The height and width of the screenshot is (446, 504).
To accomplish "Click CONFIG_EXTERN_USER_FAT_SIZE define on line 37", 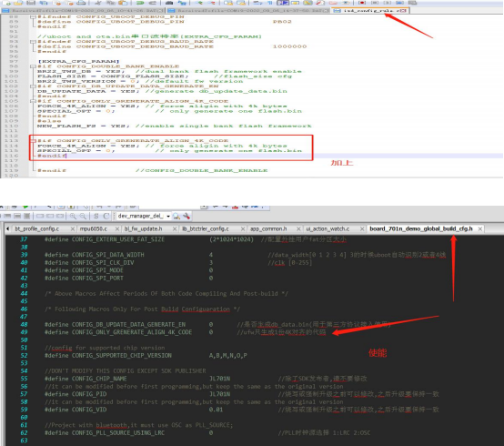I will tap(118, 239).
